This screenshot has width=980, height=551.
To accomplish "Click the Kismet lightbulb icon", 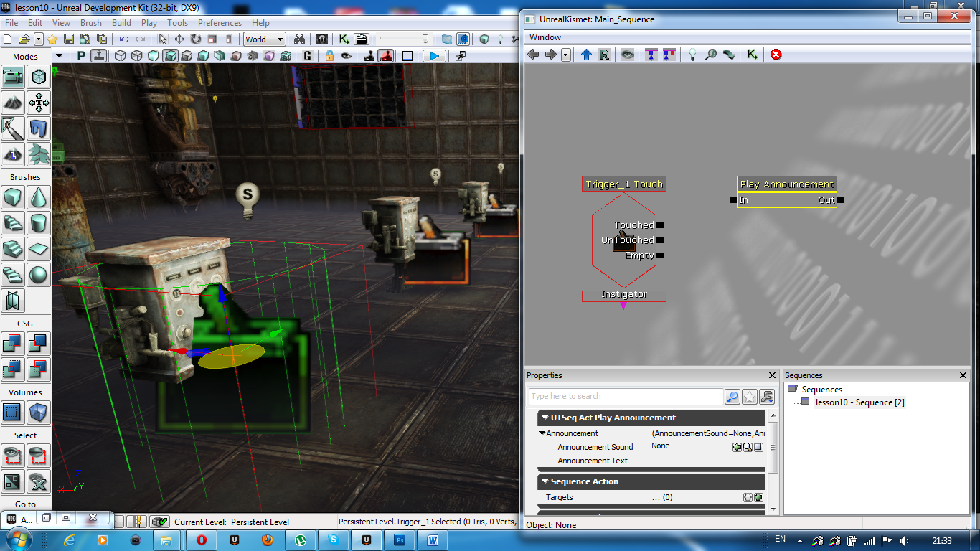I will [692, 55].
